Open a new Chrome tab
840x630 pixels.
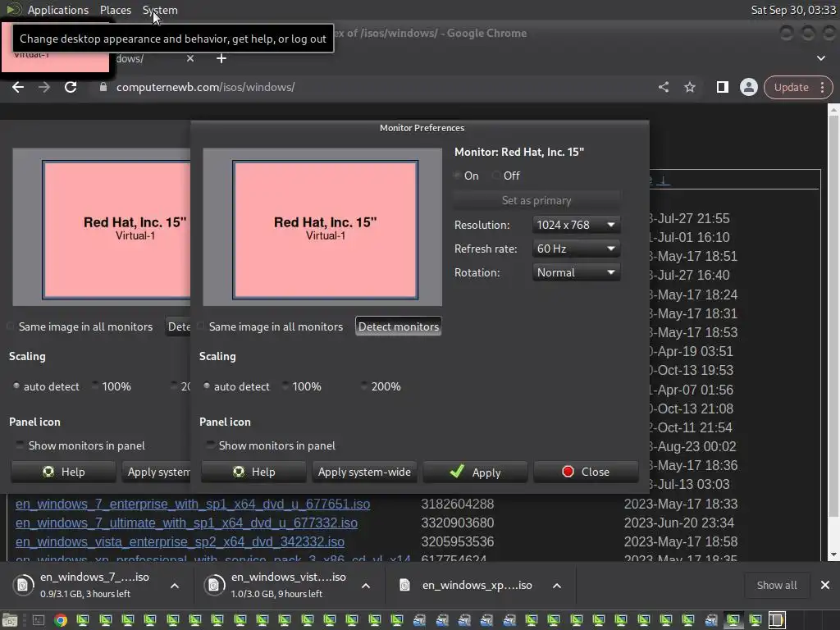221,58
